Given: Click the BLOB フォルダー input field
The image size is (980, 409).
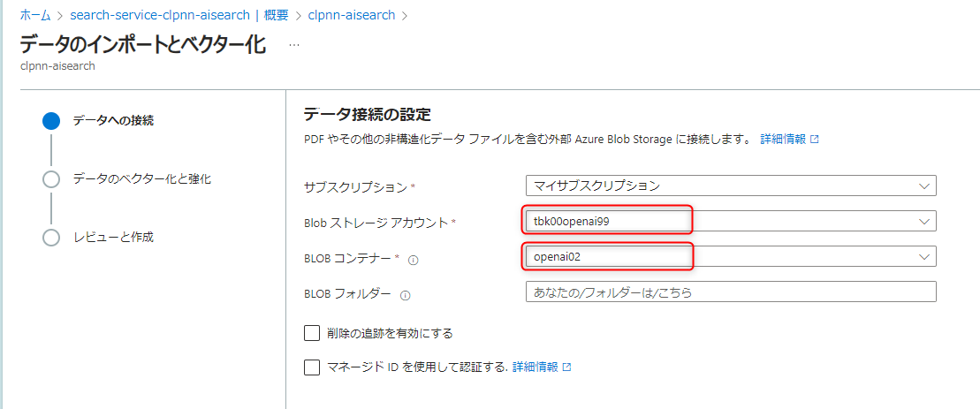Looking at the screenshot, I should click(730, 292).
